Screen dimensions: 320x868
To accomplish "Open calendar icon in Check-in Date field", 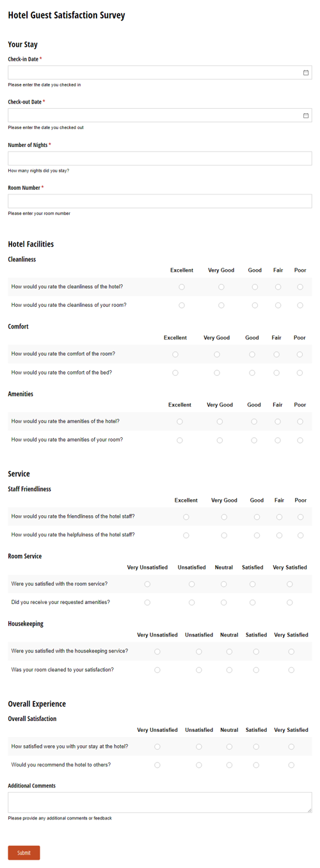I will [x=306, y=73].
